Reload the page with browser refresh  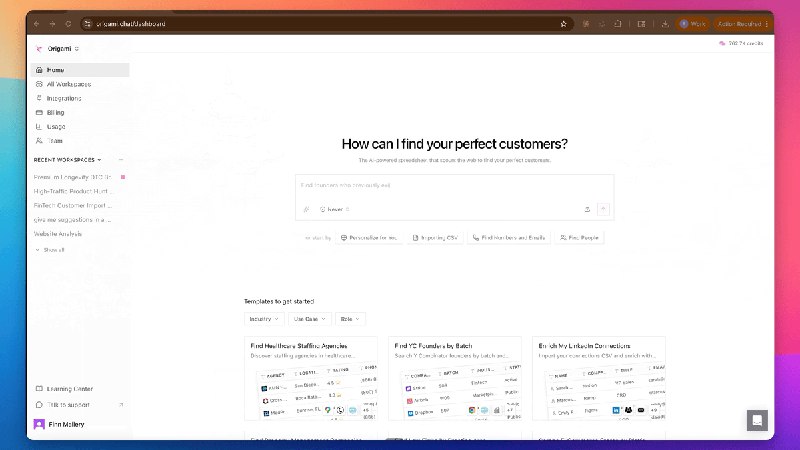pos(68,23)
